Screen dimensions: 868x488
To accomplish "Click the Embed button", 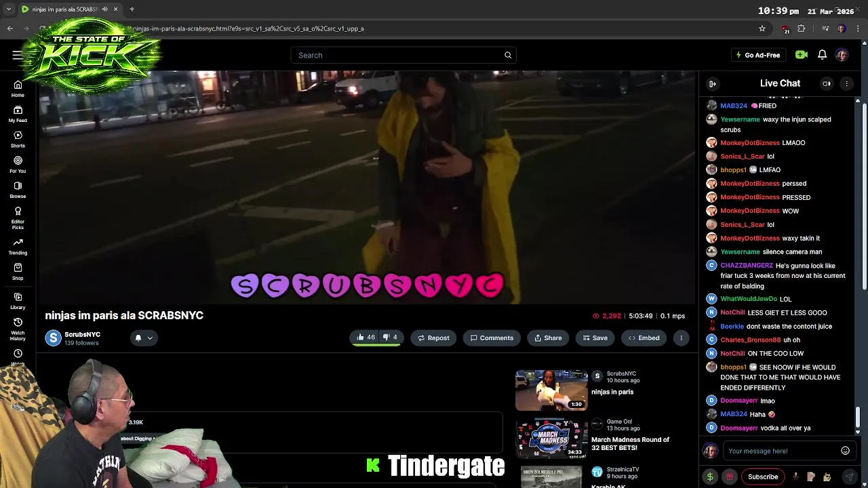I will coord(644,338).
